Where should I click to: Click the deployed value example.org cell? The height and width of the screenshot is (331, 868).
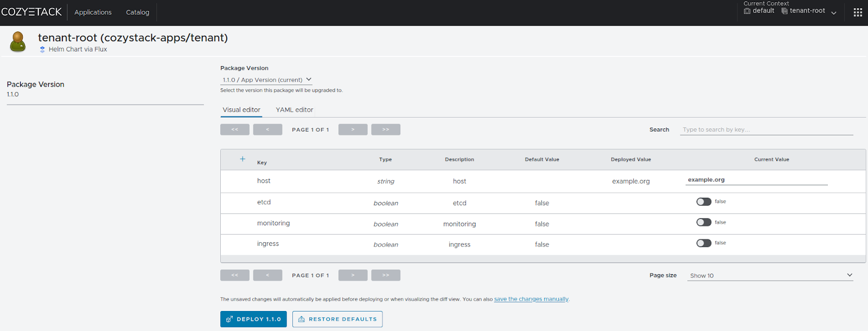click(x=631, y=181)
